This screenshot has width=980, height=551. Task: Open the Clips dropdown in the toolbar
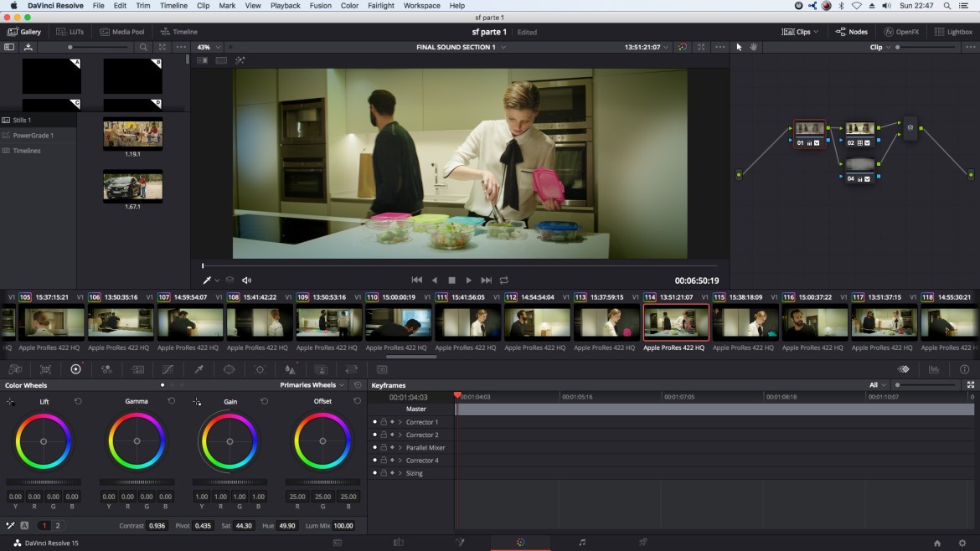[x=800, y=32]
